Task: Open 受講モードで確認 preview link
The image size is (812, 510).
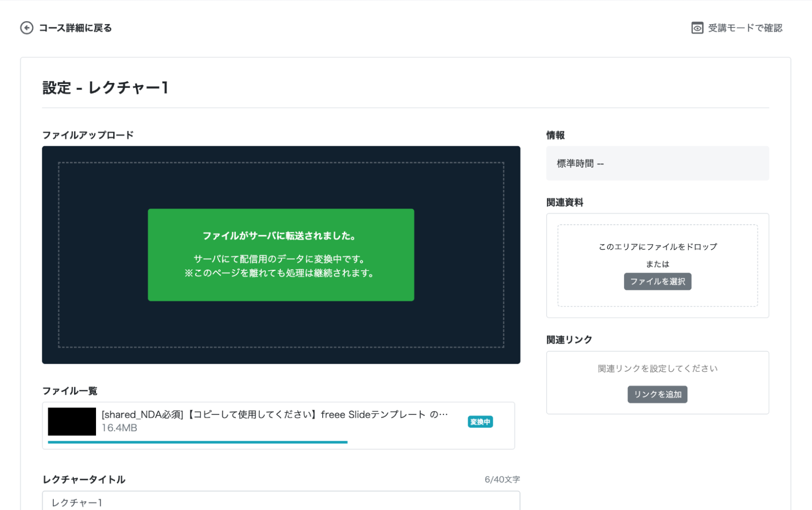Action: (745, 28)
